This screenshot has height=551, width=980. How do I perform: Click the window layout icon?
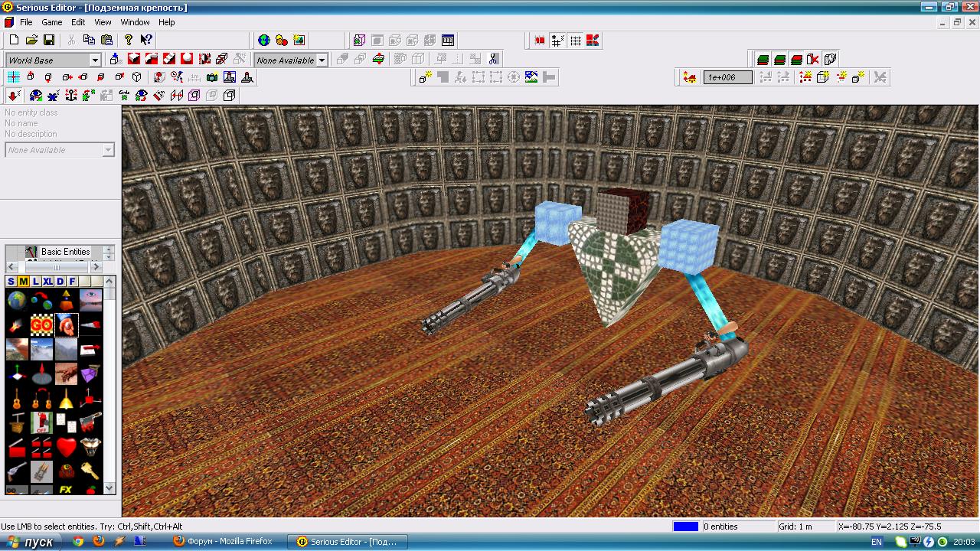coord(449,40)
